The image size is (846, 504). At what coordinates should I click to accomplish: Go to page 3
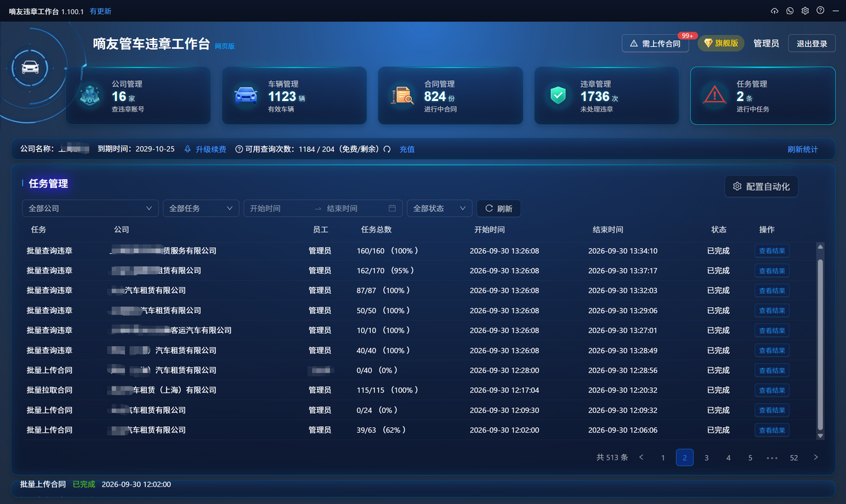707,458
